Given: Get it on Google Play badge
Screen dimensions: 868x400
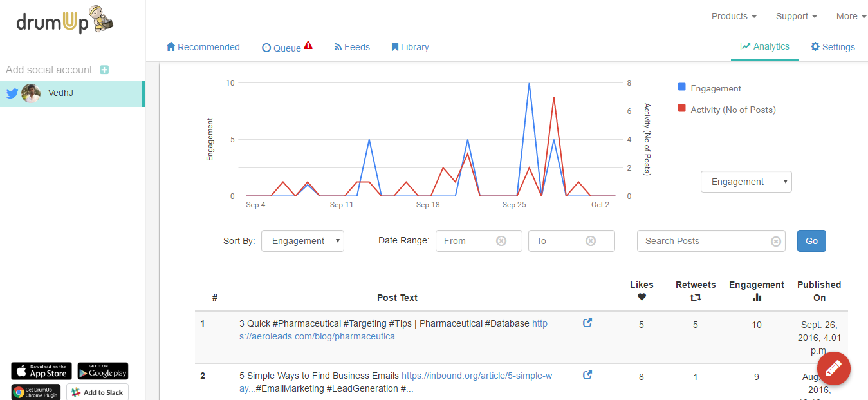Looking at the screenshot, I should [103, 371].
